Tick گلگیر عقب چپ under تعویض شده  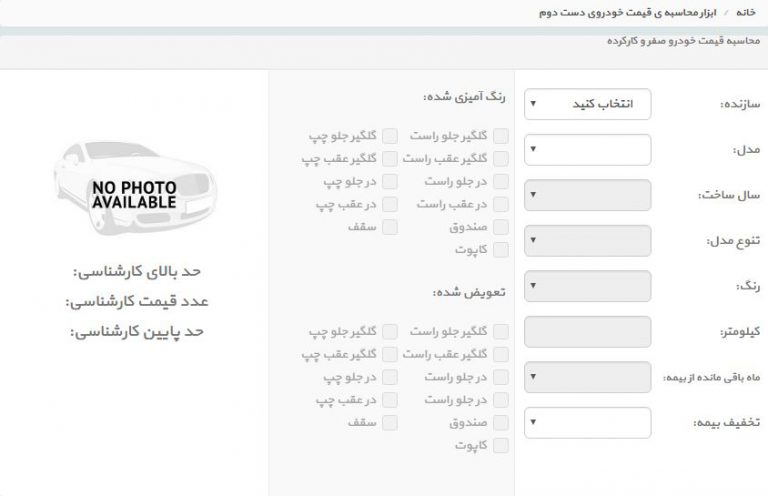tap(390, 354)
